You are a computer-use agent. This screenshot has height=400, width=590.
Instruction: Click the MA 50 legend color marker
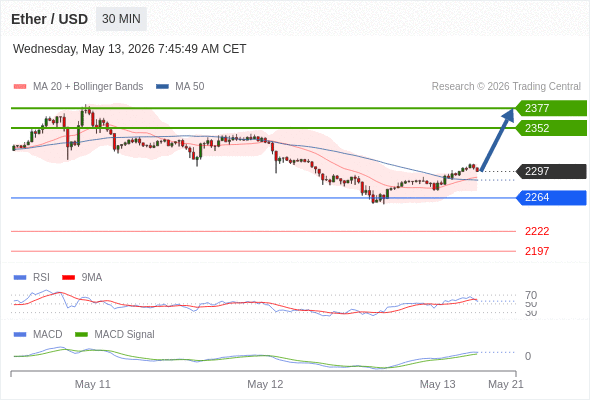(162, 87)
